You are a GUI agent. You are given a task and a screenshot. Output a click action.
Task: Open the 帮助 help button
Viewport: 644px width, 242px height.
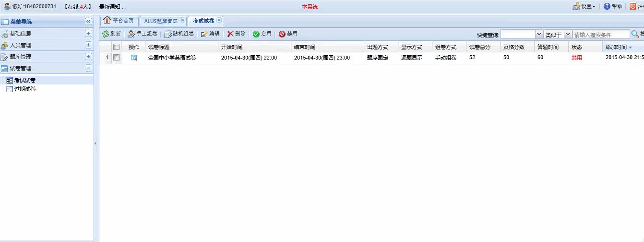coord(613,6)
